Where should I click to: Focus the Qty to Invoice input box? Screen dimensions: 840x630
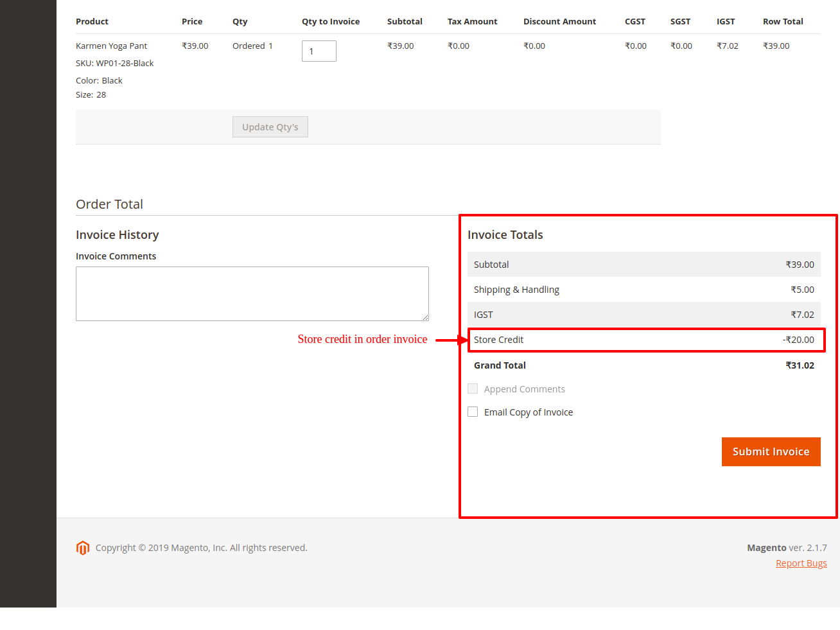point(319,51)
